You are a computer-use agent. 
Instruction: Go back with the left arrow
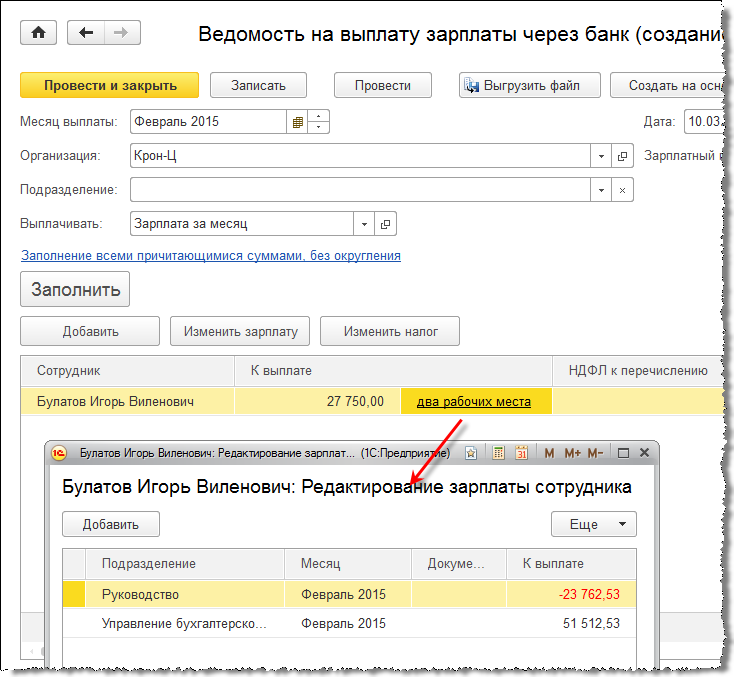86,32
